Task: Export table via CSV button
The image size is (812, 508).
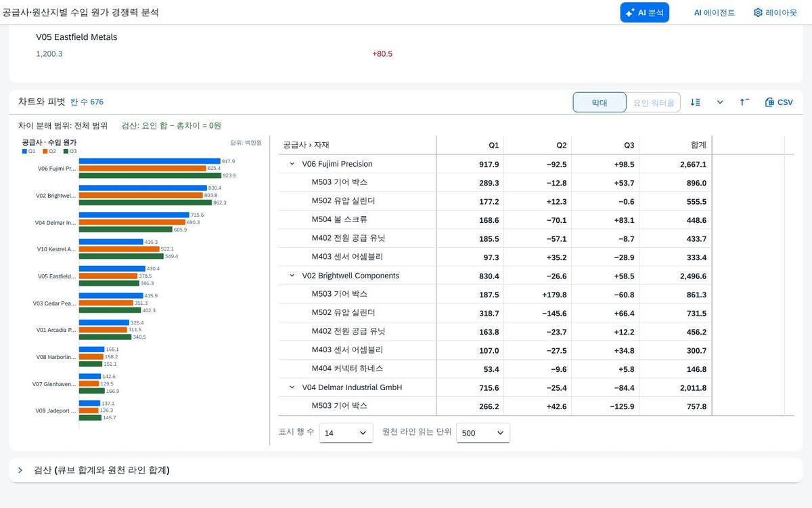Action: click(779, 102)
